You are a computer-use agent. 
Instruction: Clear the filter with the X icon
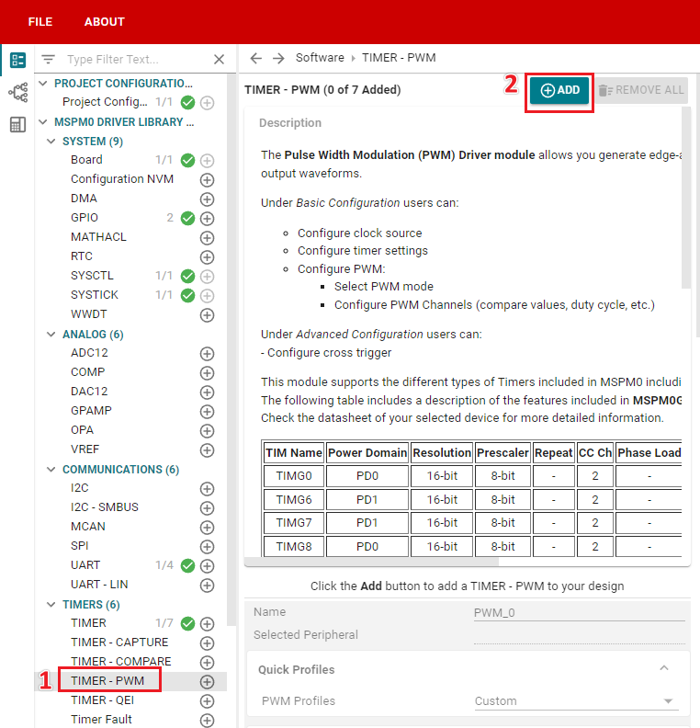point(219,60)
